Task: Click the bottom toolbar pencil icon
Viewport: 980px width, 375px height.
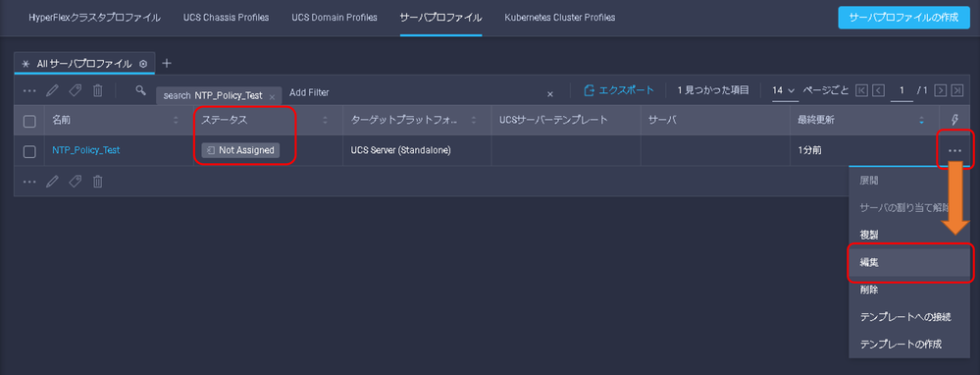Action: [x=53, y=182]
